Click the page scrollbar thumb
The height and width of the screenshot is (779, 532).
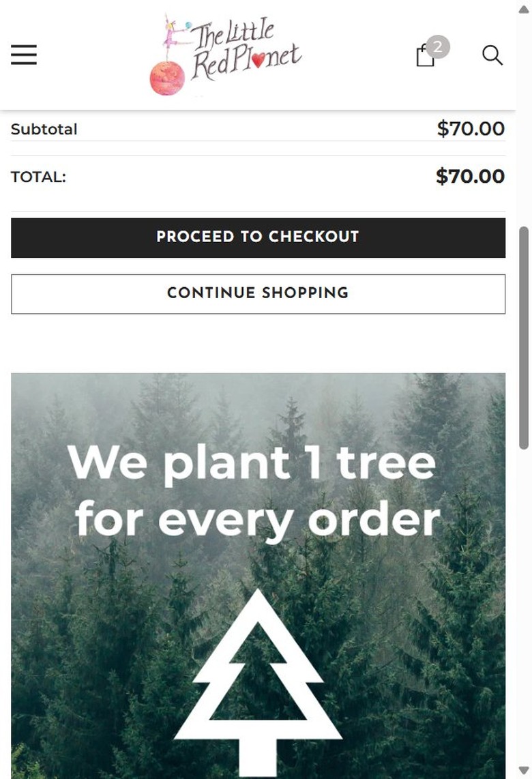524,338
